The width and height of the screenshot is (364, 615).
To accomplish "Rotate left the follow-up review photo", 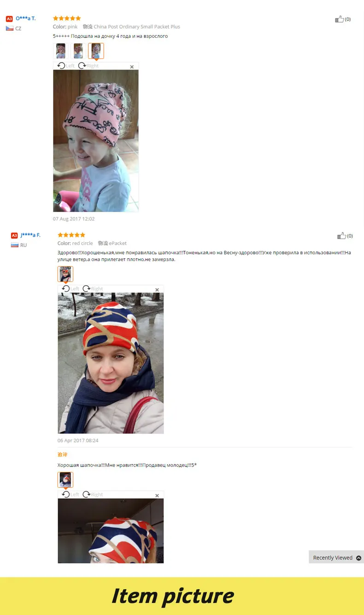I will [x=70, y=495].
